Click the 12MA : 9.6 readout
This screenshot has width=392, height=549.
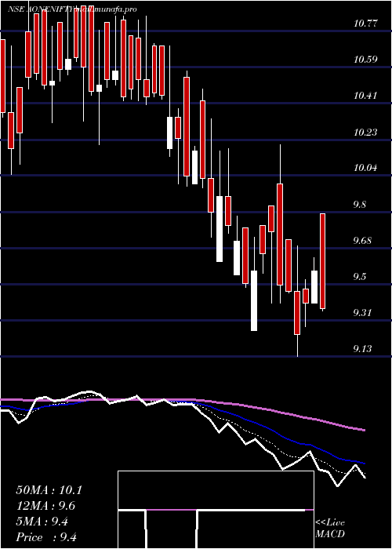[45, 506]
